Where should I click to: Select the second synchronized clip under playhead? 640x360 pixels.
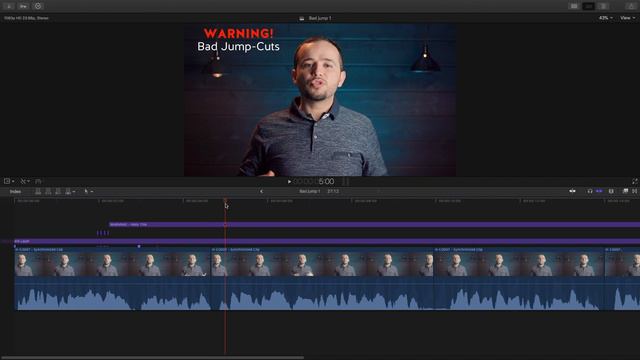click(322, 278)
